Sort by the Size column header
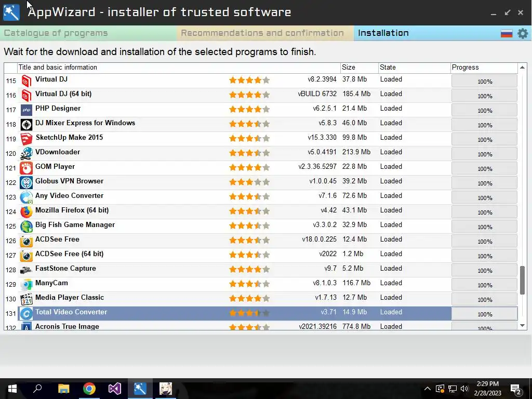Screen dimensions: 532x399 tap(360, 68)
